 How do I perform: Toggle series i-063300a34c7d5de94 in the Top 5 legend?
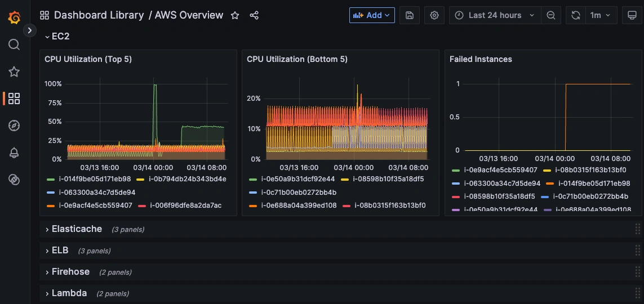97,192
